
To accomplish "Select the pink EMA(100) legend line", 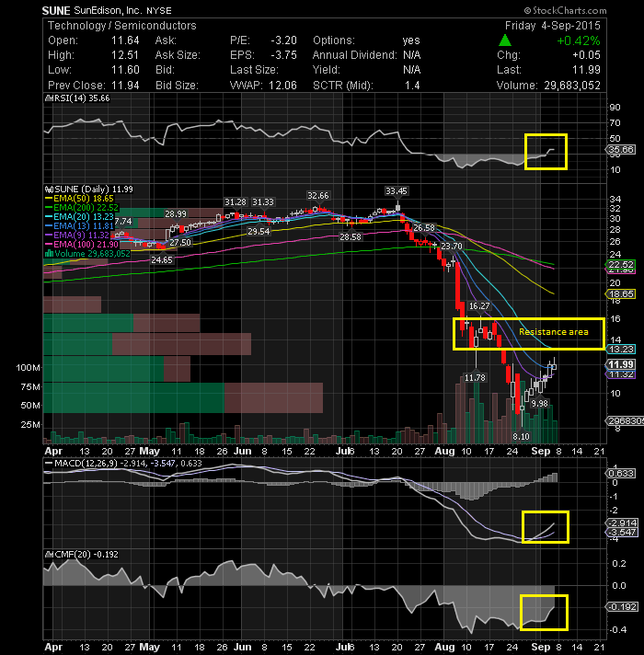I will click(49, 245).
